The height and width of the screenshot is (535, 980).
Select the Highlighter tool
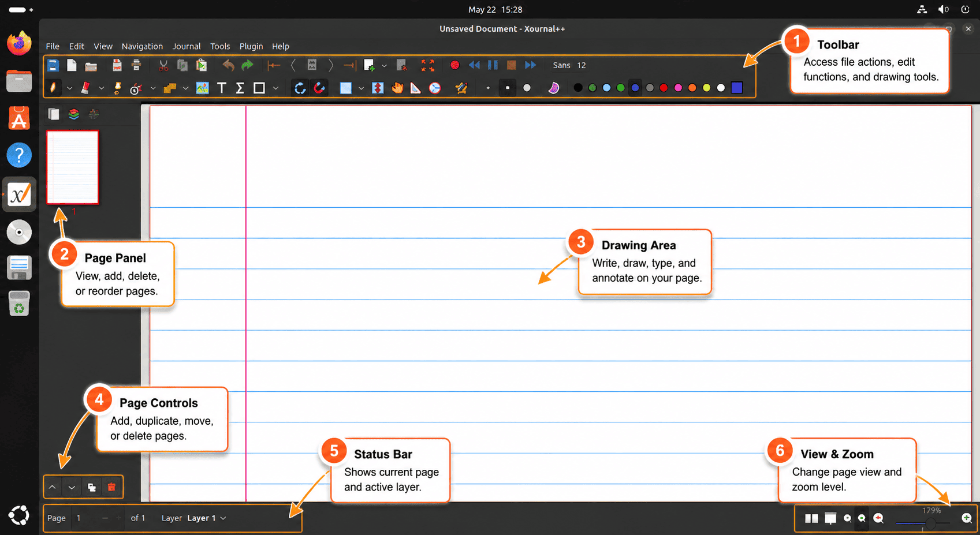(x=117, y=88)
